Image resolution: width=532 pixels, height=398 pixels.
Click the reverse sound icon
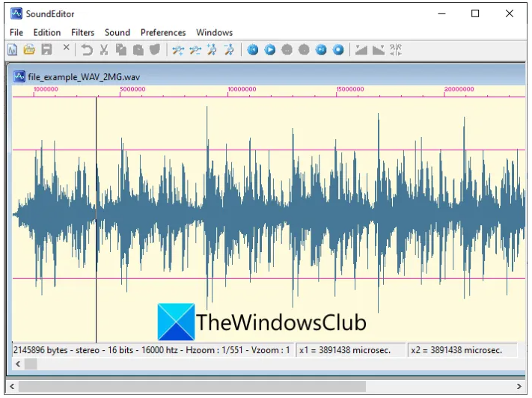coord(396,50)
